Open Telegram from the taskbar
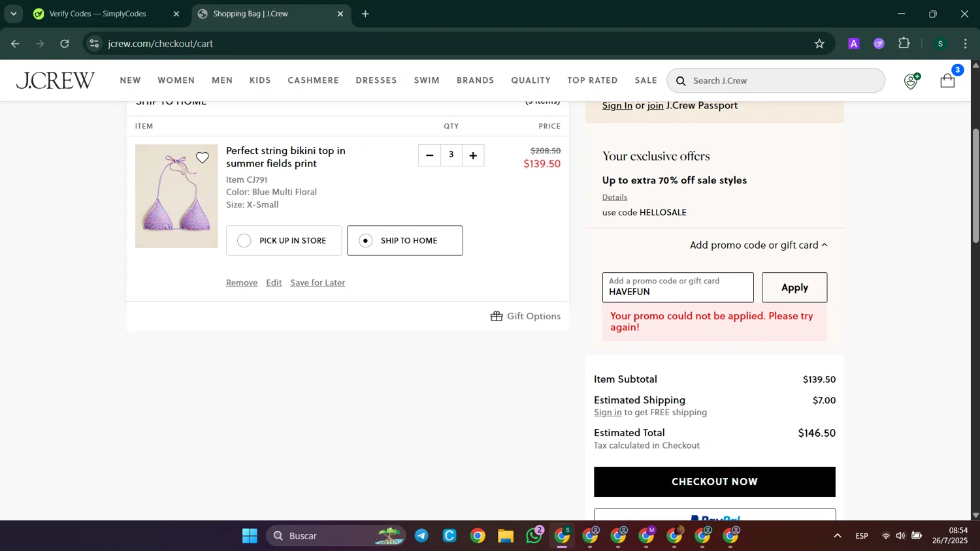 tap(421, 536)
